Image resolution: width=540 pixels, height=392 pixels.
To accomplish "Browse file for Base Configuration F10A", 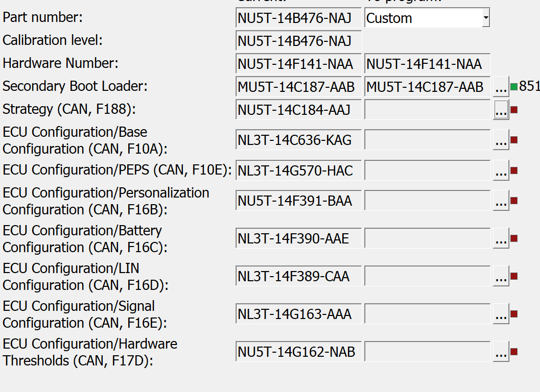I will pyautogui.click(x=501, y=140).
